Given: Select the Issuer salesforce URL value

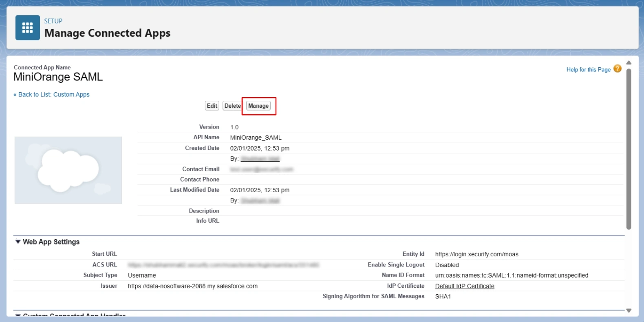Looking at the screenshot, I should pos(193,286).
